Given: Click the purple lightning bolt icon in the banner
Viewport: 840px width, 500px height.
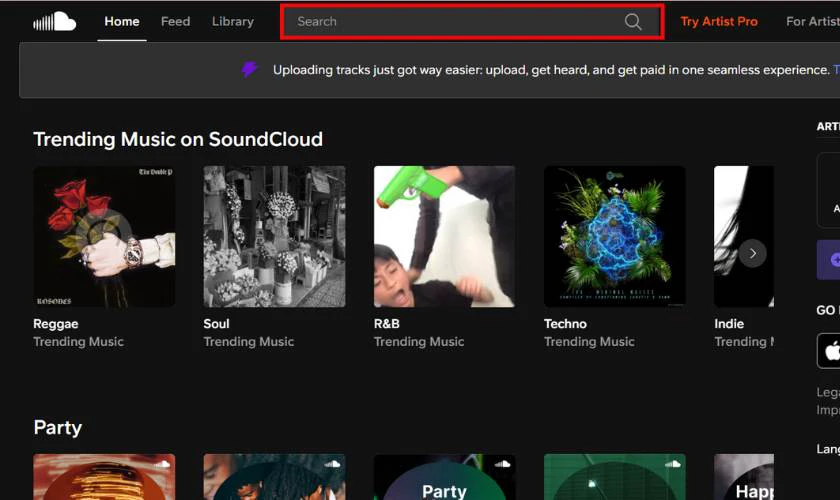Looking at the screenshot, I should point(249,69).
